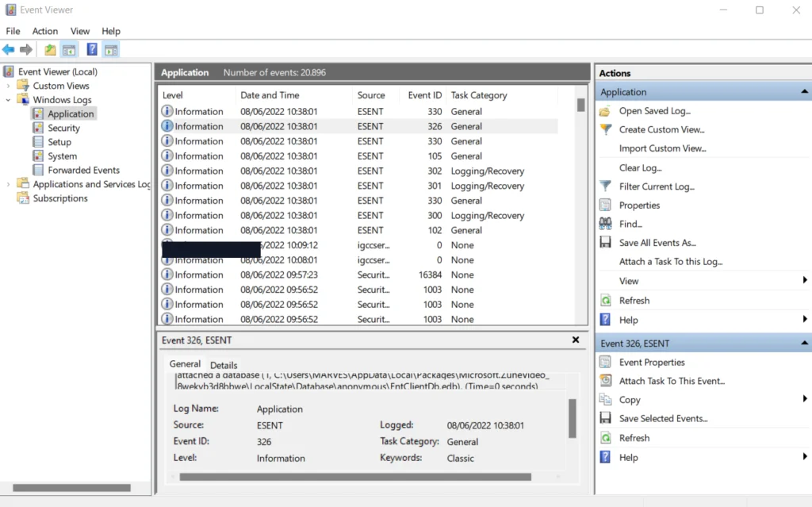The height and width of the screenshot is (507, 812).
Task: Click the Back arrow toolbar icon
Action: (8, 50)
